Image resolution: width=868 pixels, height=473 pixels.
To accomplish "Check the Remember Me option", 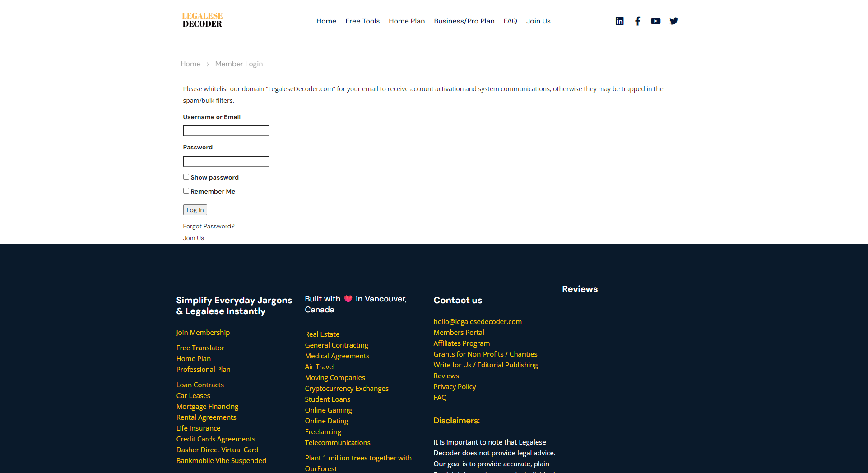I will (x=186, y=190).
